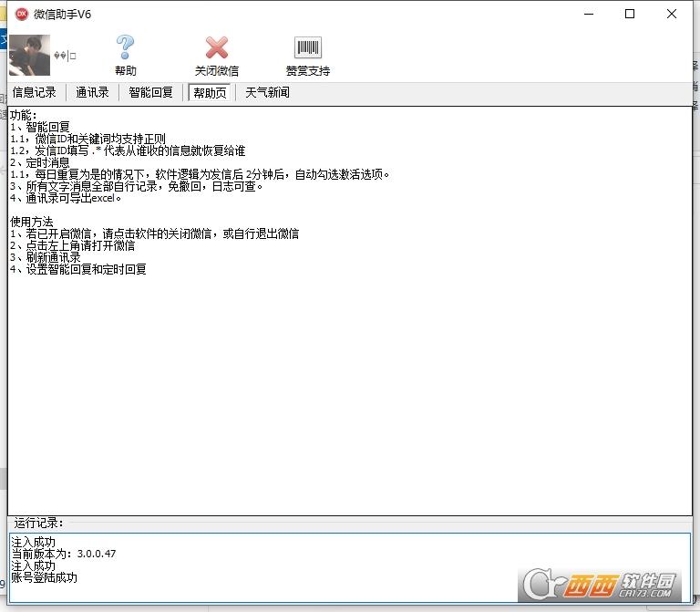Click the 赞赏支持 text label
This screenshot has height=612, width=700.
(x=307, y=70)
